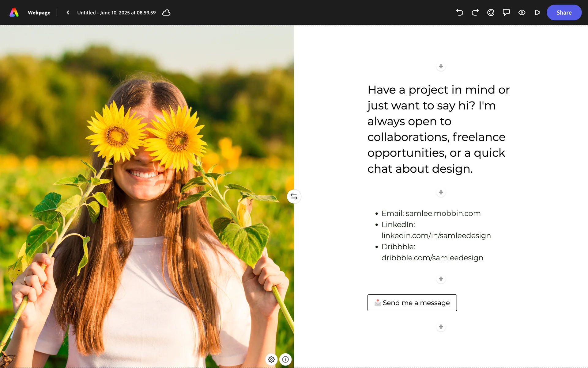Redo the last action
Screen dimensions: 588x368
[x=475, y=13]
